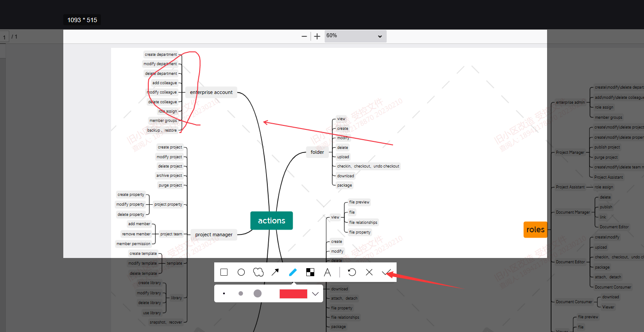The image size is (644, 332).
Task: Open the 60% zoom level dropdown
Action: coord(355,36)
